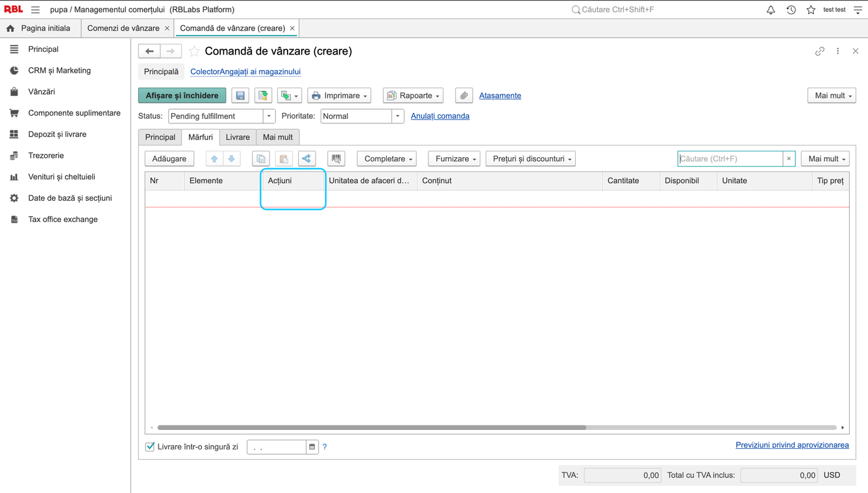Focus the Căutare (Ctrl+F) search field

pos(730,158)
